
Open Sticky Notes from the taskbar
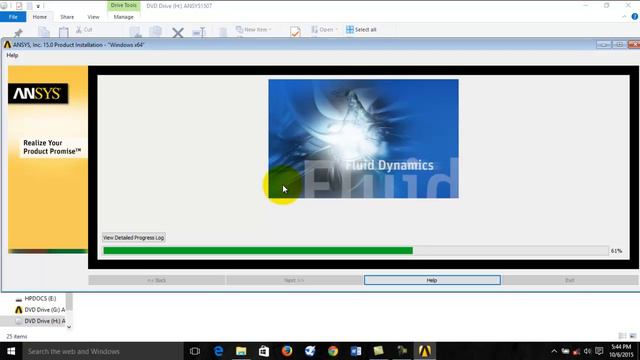pyautogui.click(x=379, y=351)
